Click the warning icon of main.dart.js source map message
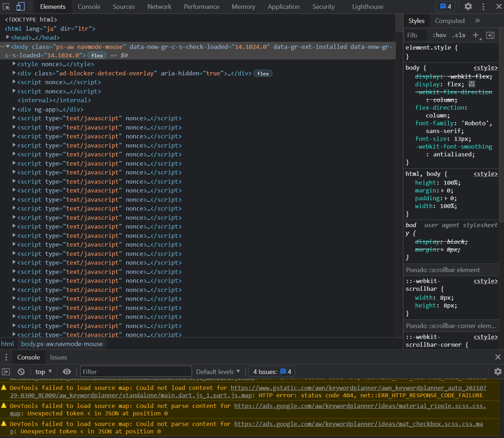Screen dimensions: 504x438 tap(4, 388)
